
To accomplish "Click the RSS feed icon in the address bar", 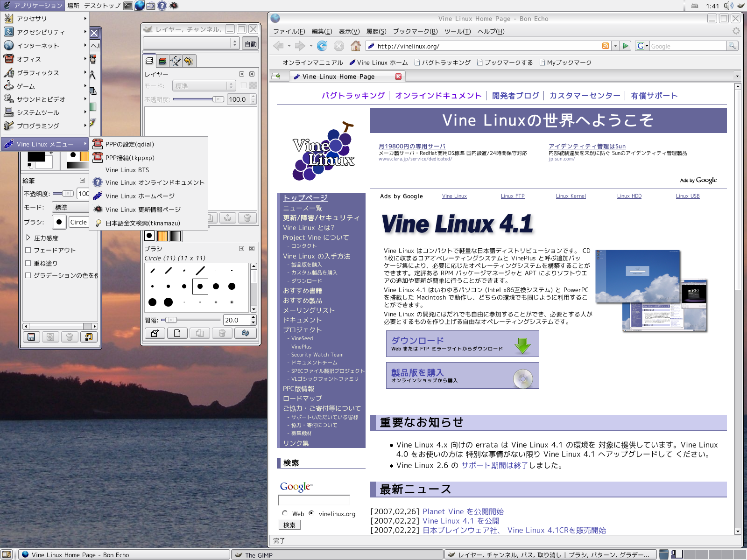I will [605, 46].
